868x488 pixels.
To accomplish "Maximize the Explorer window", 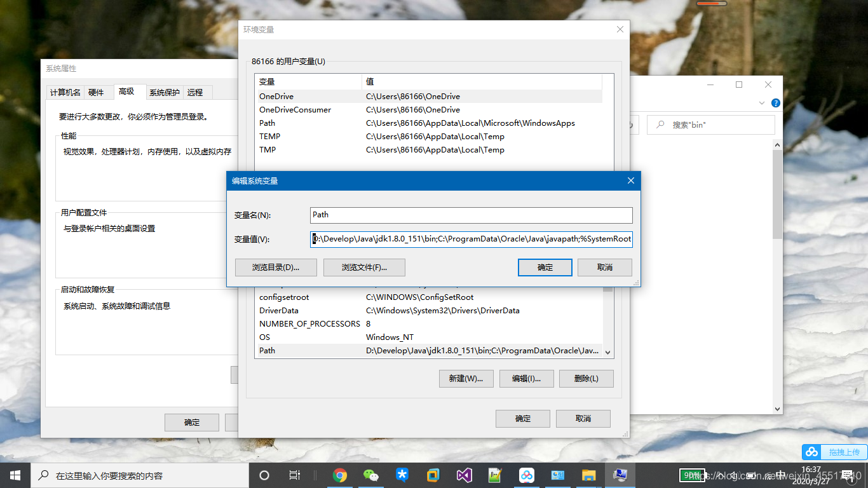I will click(739, 85).
